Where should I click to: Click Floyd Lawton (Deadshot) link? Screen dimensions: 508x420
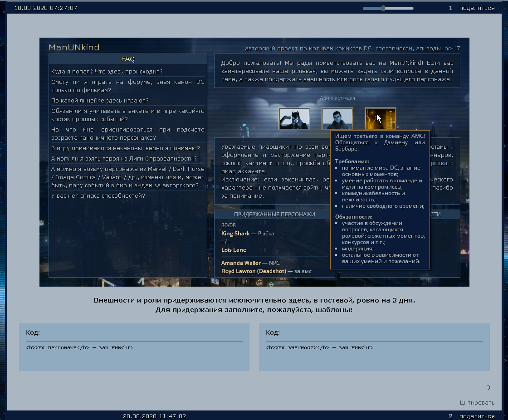254,271
